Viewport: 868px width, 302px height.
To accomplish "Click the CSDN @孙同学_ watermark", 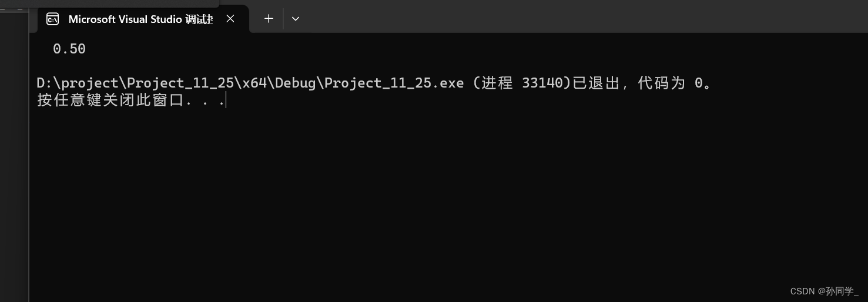I will pyautogui.click(x=824, y=291).
